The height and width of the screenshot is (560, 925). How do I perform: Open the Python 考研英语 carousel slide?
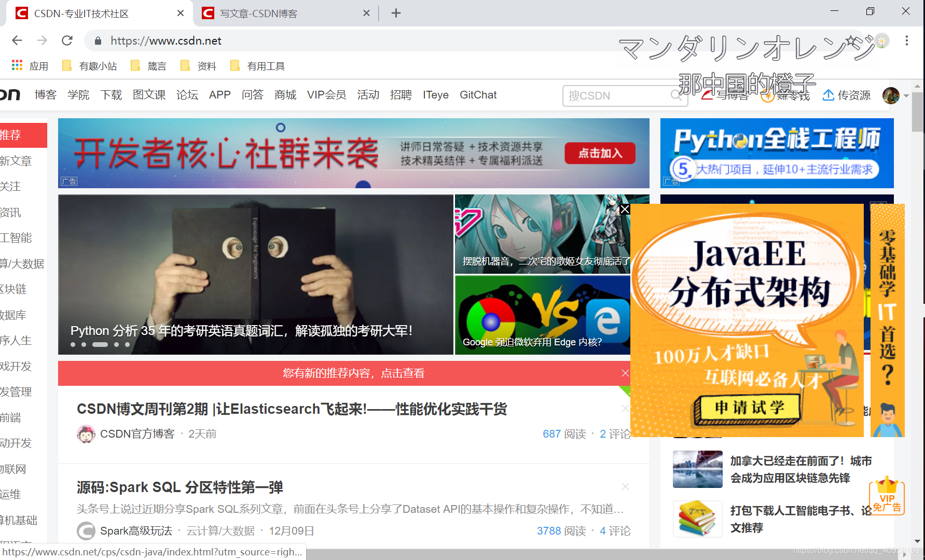point(256,274)
